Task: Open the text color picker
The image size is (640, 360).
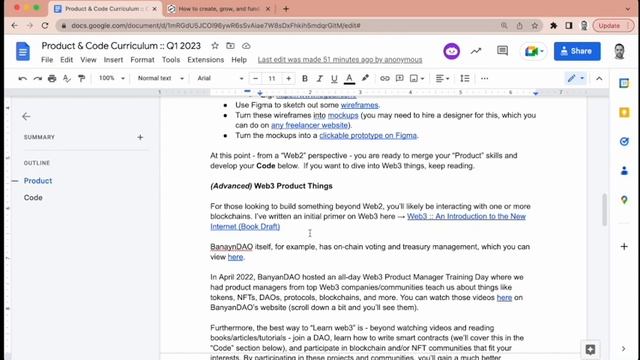Action: point(349,78)
